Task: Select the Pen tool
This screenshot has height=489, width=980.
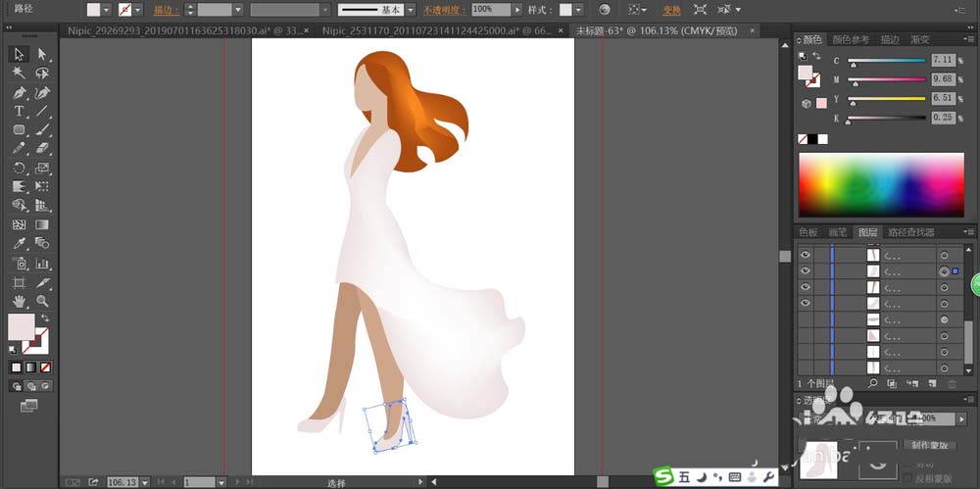Action: [19, 93]
